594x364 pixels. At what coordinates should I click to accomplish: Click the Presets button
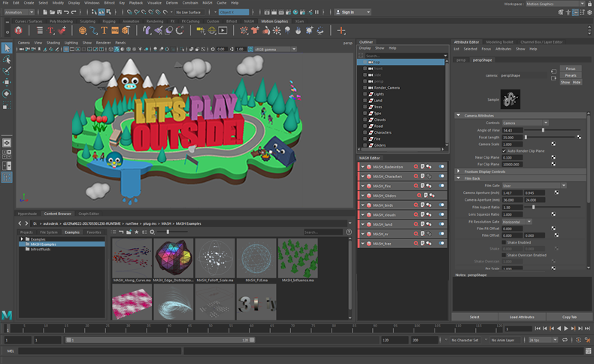[x=571, y=75]
